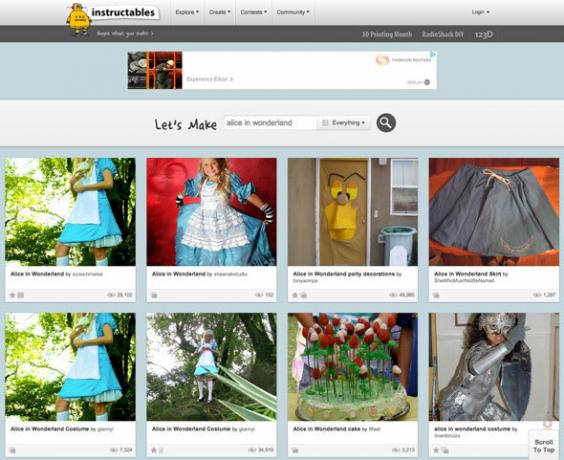This screenshot has width=564, height=460.
Task: Open the Alice in Wonderland Skirt title
Action: click(x=467, y=274)
